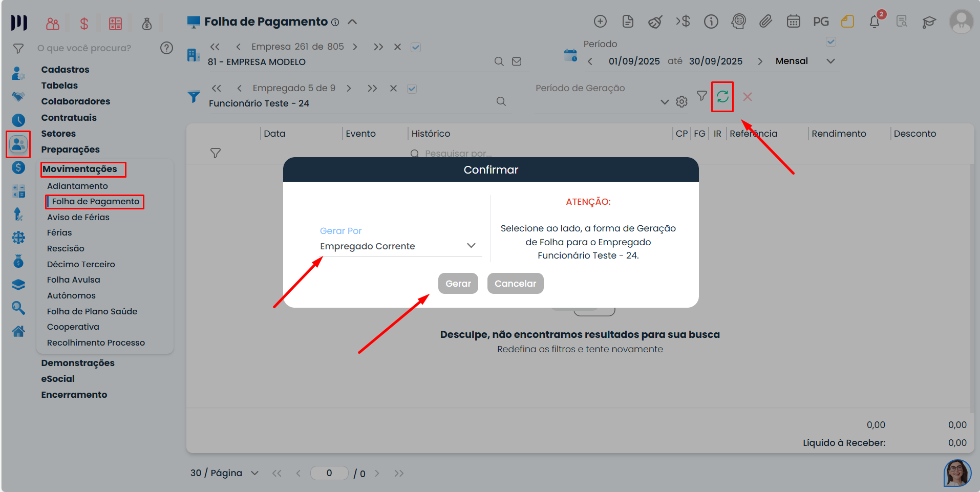Screen dimensions: 980x492
Task: Toggle the checkbox above Período field
Action: [831, 41]
